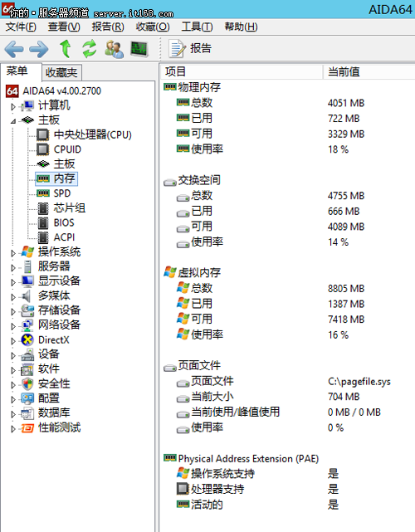This screenshot has height=532, width=415.
Task: Click the Forward arrow toolbar icon
Action: tap(38, 49)
